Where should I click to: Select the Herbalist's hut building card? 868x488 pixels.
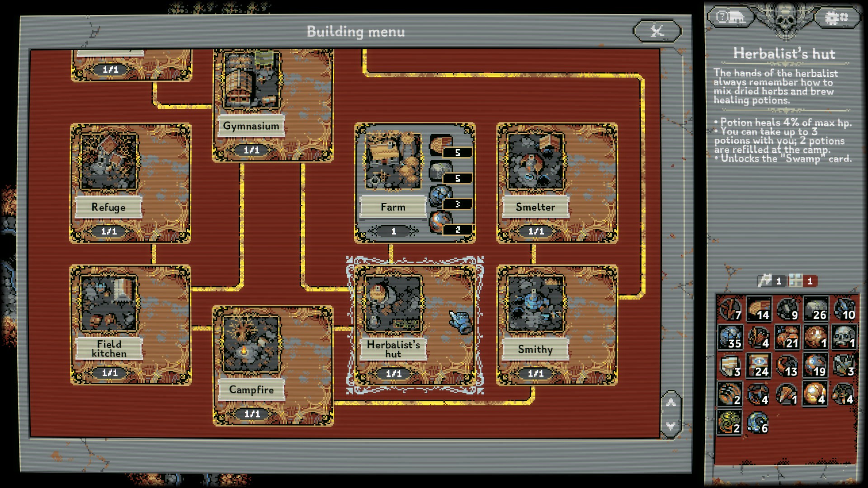tap(415, 325)
